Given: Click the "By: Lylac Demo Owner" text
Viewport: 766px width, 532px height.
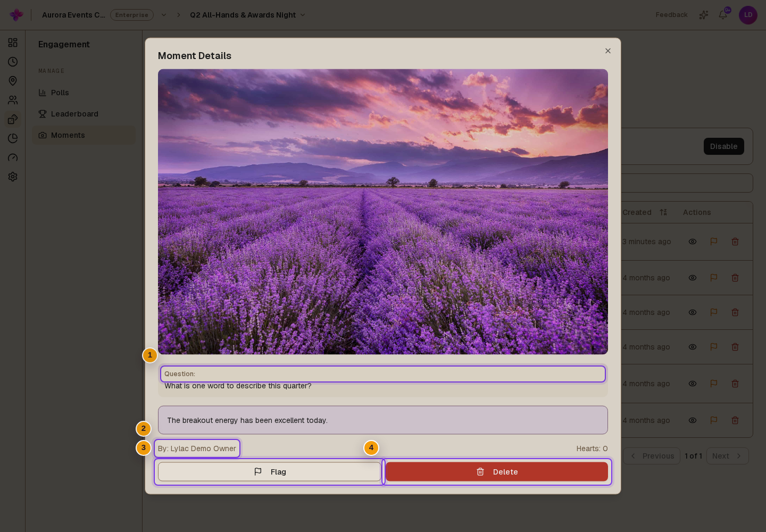Looking at the screenshot, I should point(197,448).
